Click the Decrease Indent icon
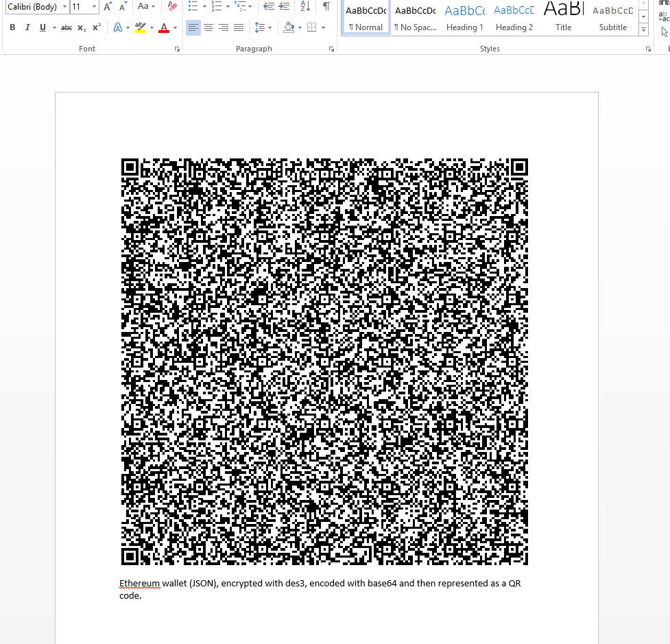The height and width of the screenshot is (644, 670). [x=269, y=6]
